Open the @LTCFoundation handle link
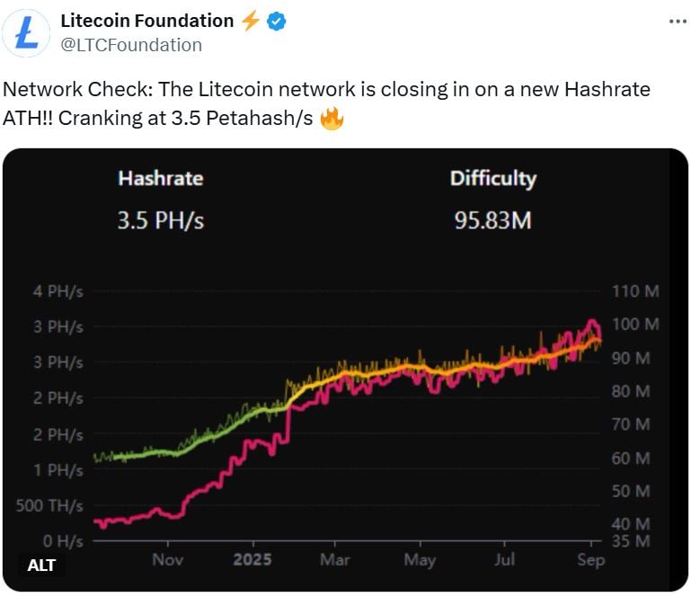 point(131,44)
